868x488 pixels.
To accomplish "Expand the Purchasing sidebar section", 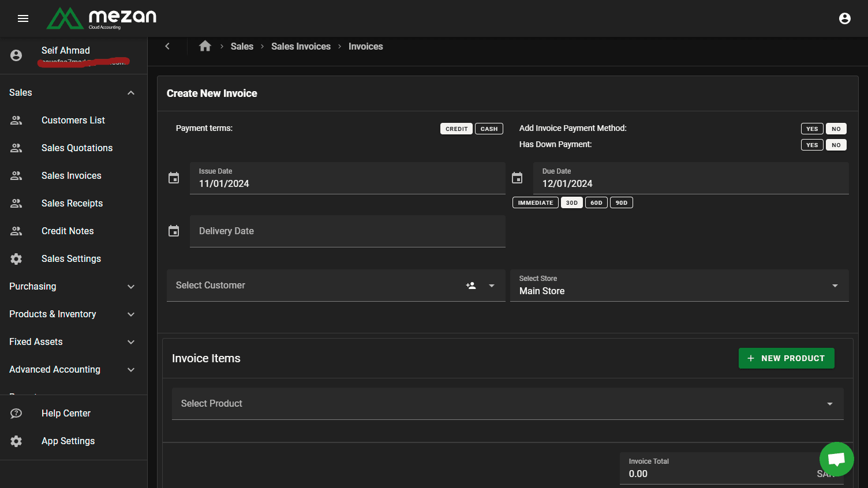I will click(131, 287).
